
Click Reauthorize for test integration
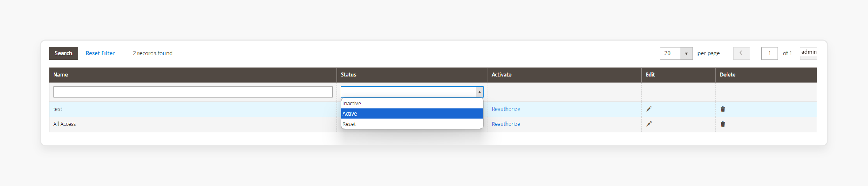[506, 109]
